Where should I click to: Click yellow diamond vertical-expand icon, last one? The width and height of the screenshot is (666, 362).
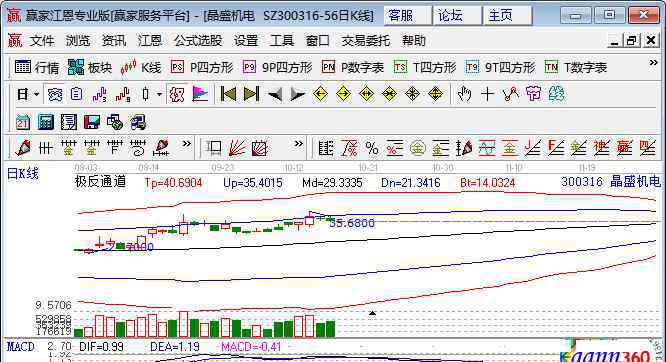[435, 94]
